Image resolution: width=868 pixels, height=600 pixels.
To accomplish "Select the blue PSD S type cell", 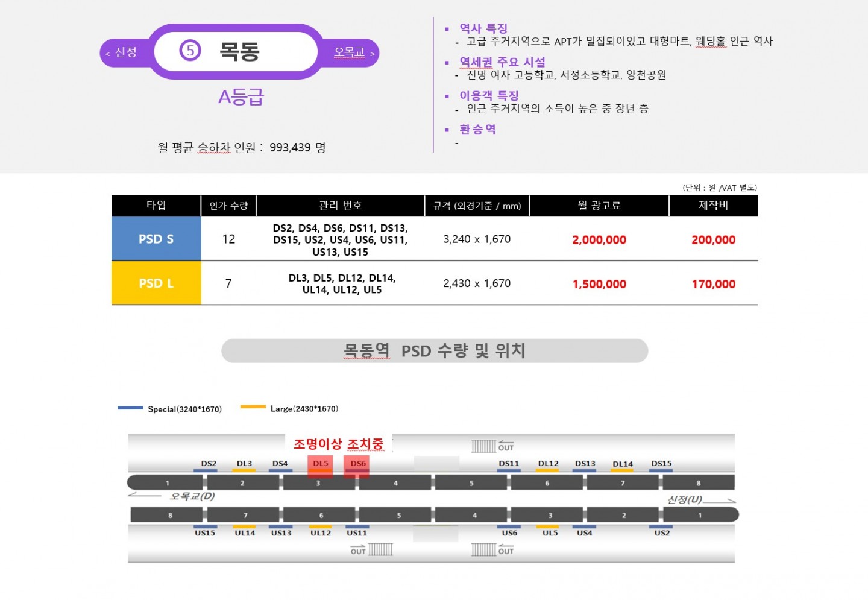I will pyautogui.click(x=156, y=239).
